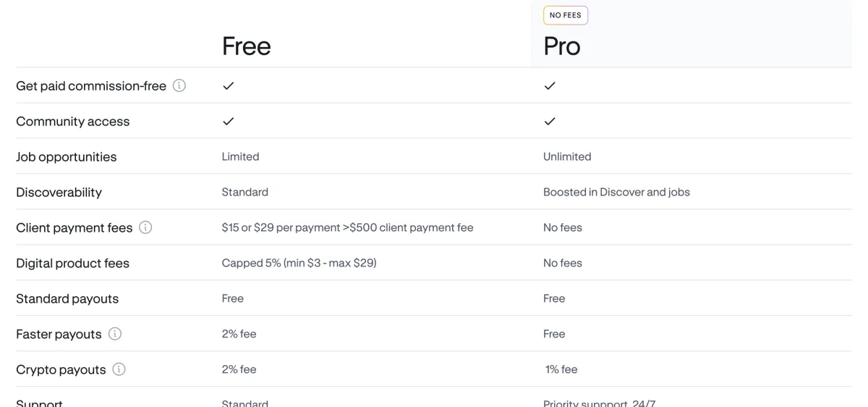Click Pro 'Free' in Faster payouts row
This screenshot has height=407, width=868.
pos(554,334)
